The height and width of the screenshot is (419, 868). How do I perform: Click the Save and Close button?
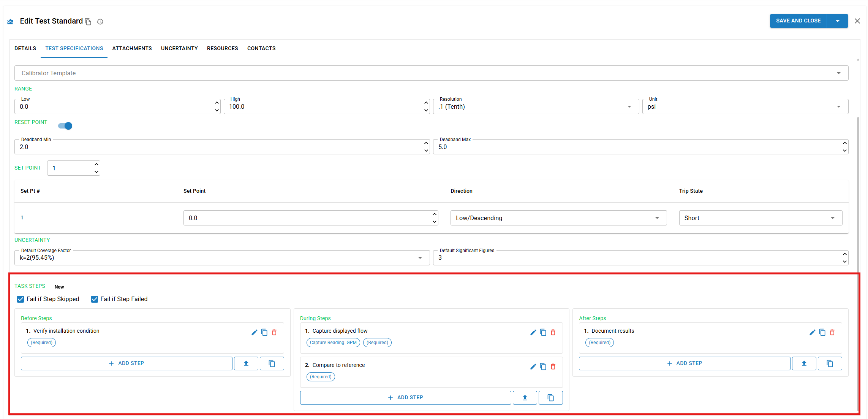798,21
